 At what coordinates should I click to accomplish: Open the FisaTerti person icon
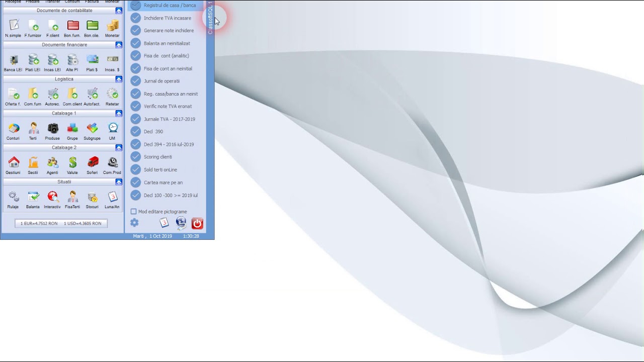point(72,196)
